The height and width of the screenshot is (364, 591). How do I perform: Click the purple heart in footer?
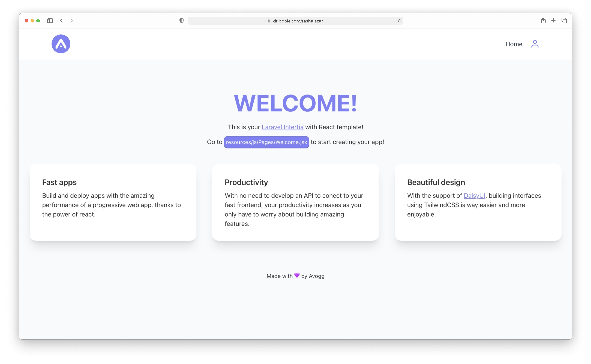297,275
